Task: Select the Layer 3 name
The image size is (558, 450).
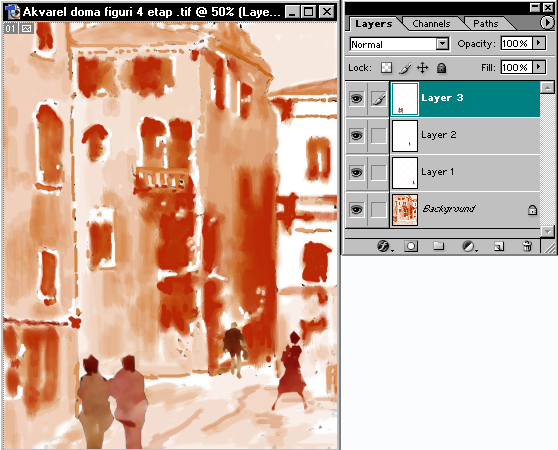Action: pos(442,98)
